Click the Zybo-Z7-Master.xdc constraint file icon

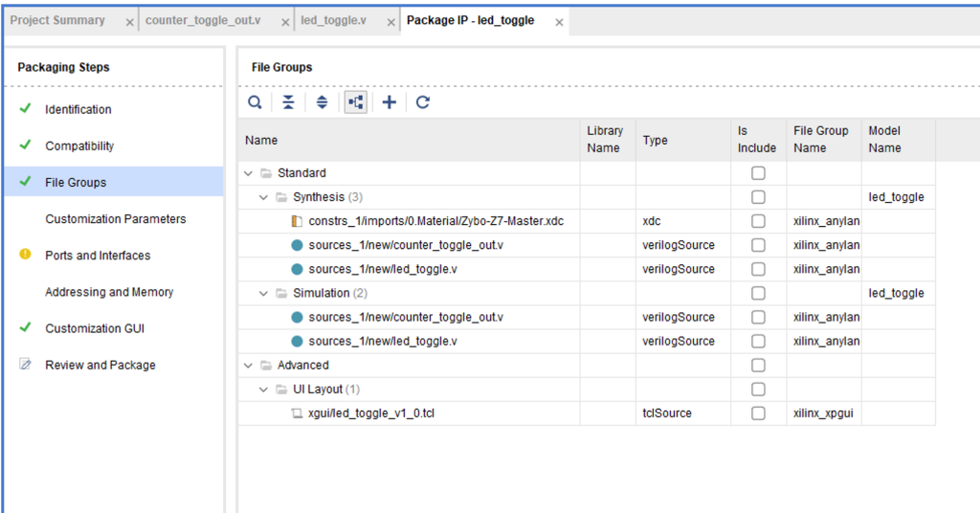click(x=297, y=221)
